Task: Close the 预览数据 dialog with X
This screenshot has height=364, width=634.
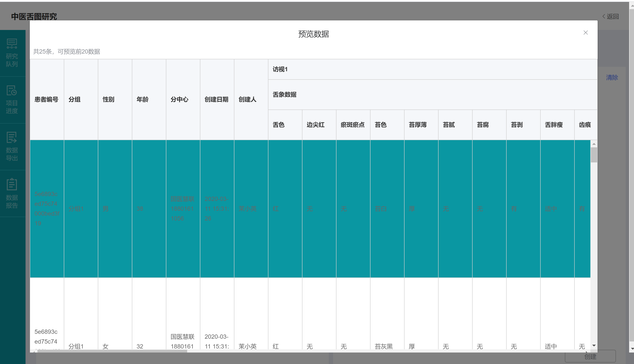Action: coord(586,33)
